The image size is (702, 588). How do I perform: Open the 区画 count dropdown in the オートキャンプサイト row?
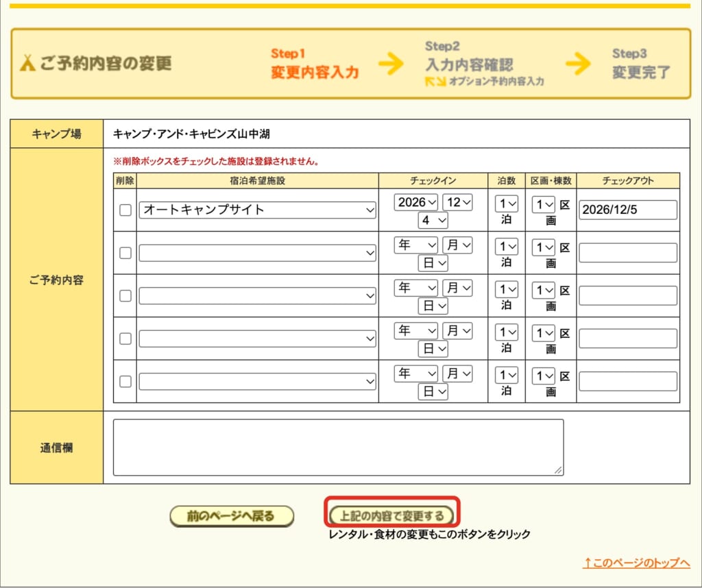tap(544, 204)
